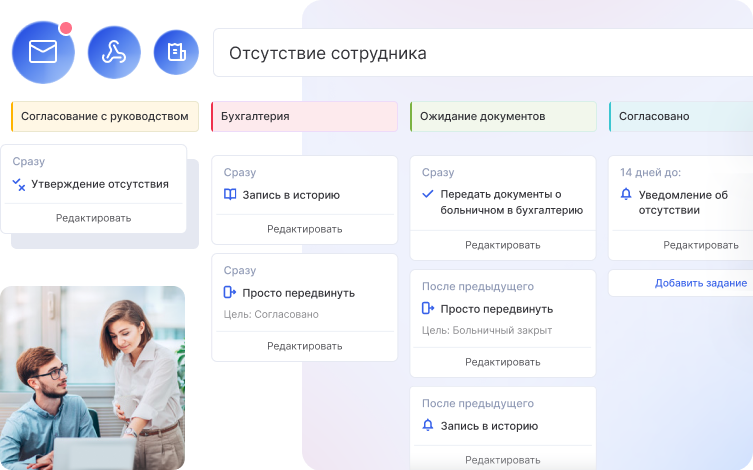
Task: Click the checkmark icon beside Передать документы
Action: [x=428, y=194]
